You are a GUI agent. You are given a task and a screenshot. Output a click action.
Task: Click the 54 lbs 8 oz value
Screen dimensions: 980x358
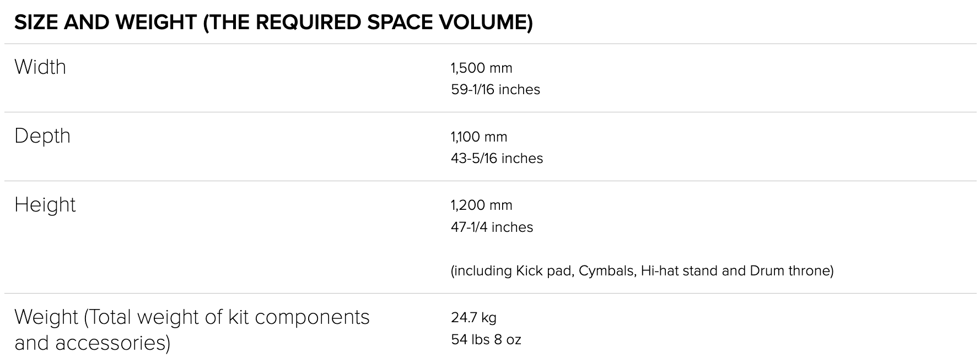point(486,340)
